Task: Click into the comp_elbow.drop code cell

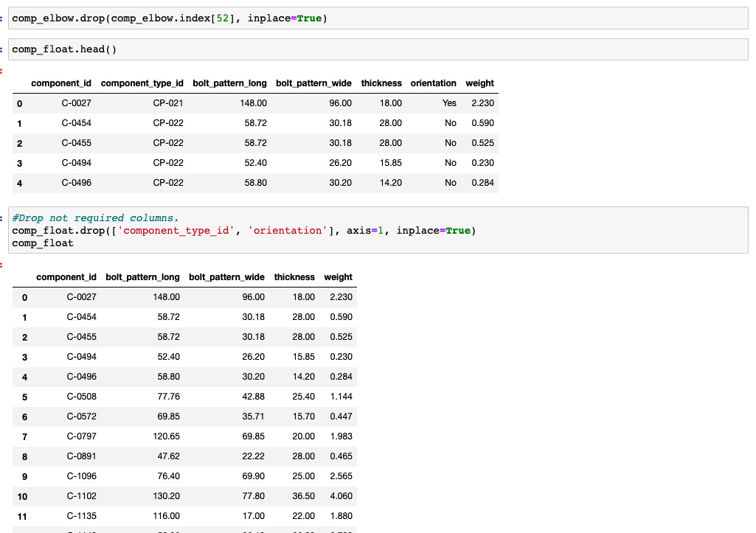Action: click(378, 18)
